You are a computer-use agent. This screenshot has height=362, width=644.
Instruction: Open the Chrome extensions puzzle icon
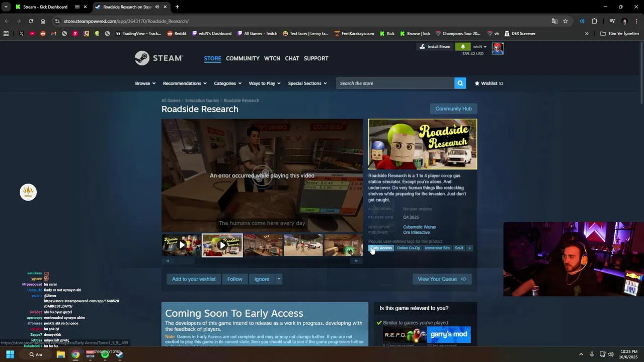594,21
